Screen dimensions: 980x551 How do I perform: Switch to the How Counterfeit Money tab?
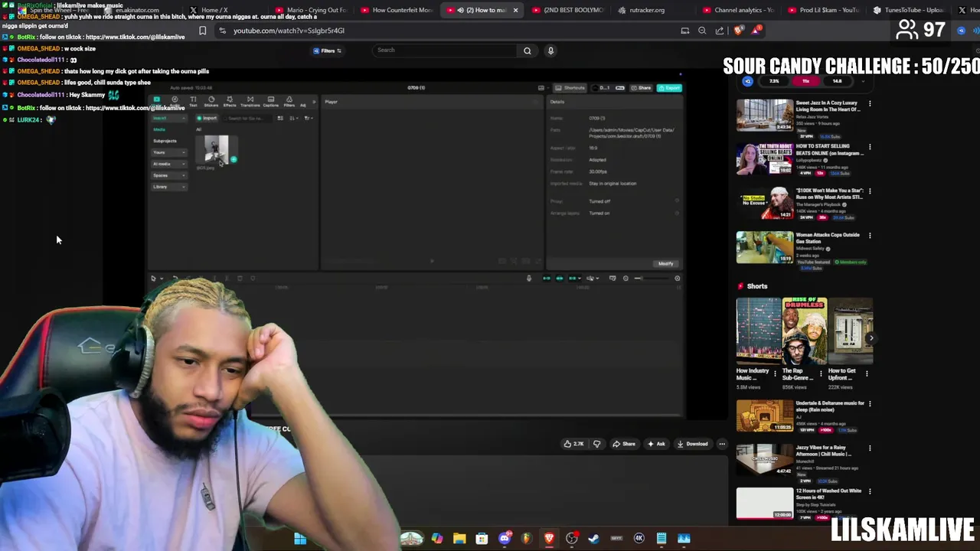(401, 10)
